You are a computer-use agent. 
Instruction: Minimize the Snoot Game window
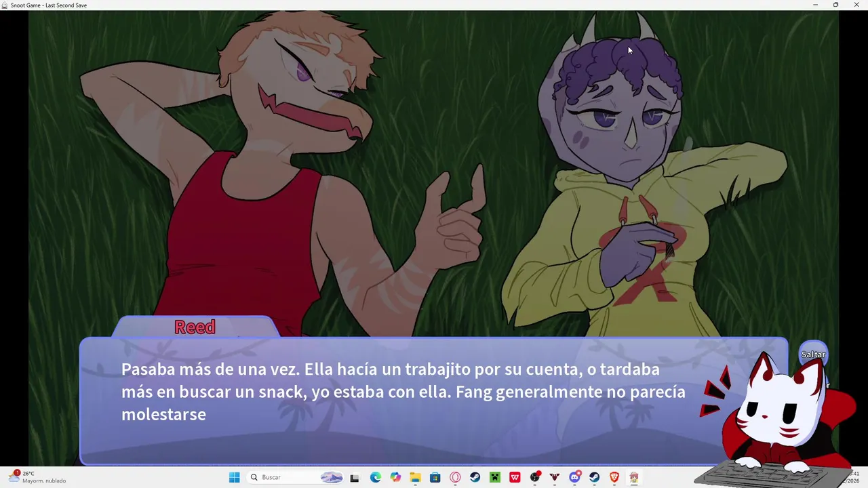click(815, 5)
